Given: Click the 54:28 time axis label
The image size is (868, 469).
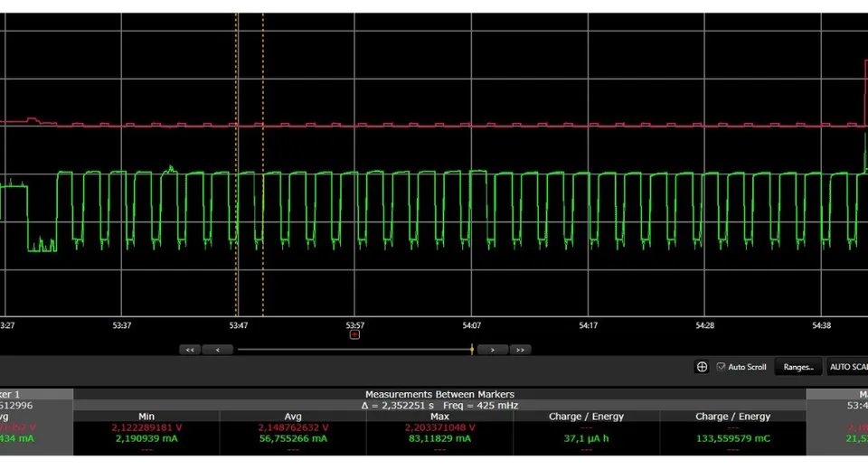Looking at the screenshot, I should pos(704,325).
